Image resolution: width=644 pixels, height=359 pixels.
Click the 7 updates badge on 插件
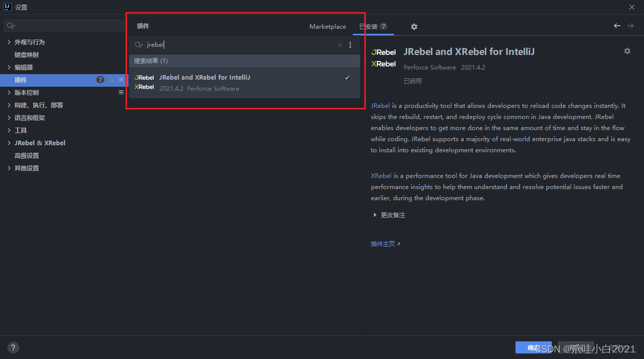tap(100, 80)
